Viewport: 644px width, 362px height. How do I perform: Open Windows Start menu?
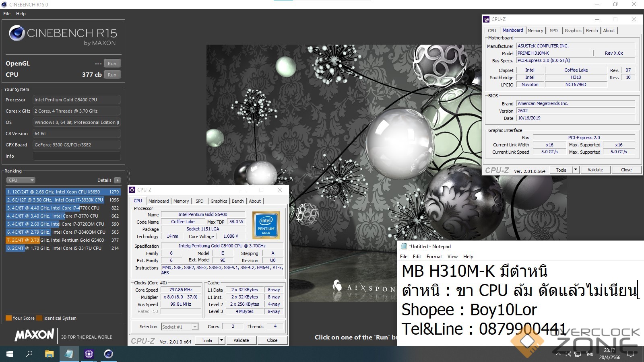tap(10, 354)
